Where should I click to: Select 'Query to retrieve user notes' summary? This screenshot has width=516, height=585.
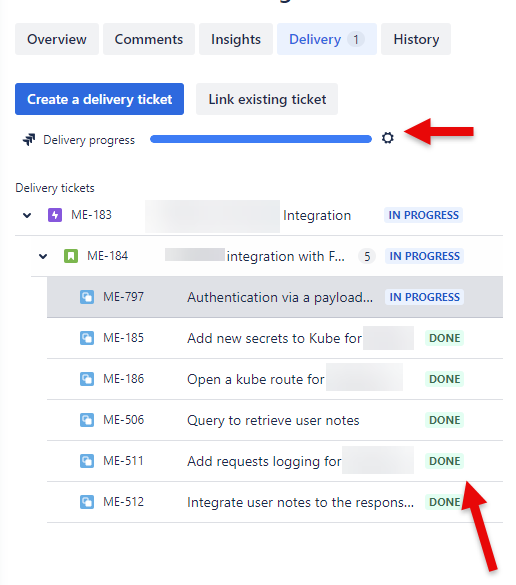pyautogui.click(x=273, y=420)
